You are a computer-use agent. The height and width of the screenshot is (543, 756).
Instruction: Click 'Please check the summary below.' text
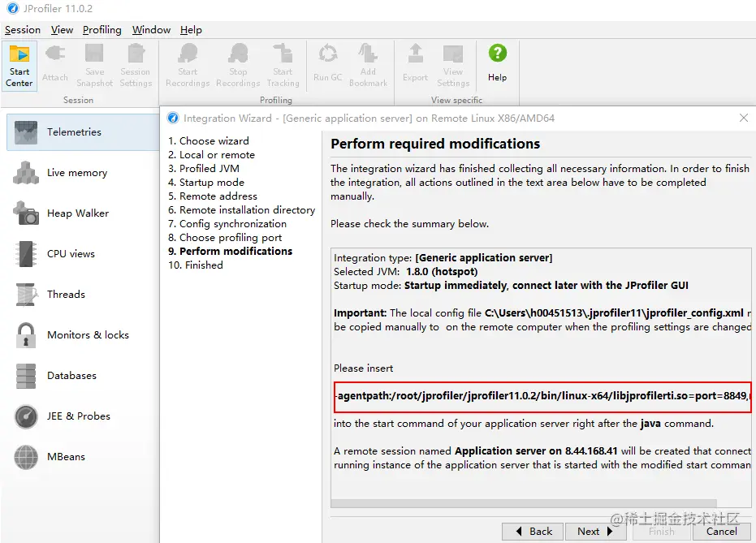(x=410, y=223)
